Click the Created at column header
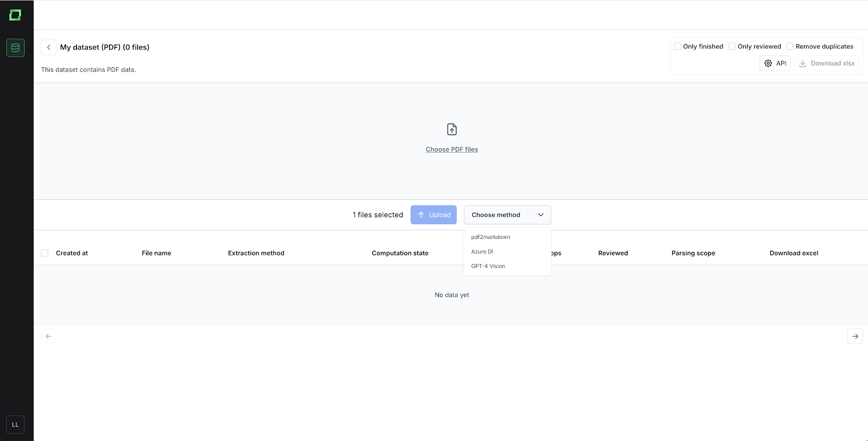Screen dimensions: 868x441 tap(72, 253)
